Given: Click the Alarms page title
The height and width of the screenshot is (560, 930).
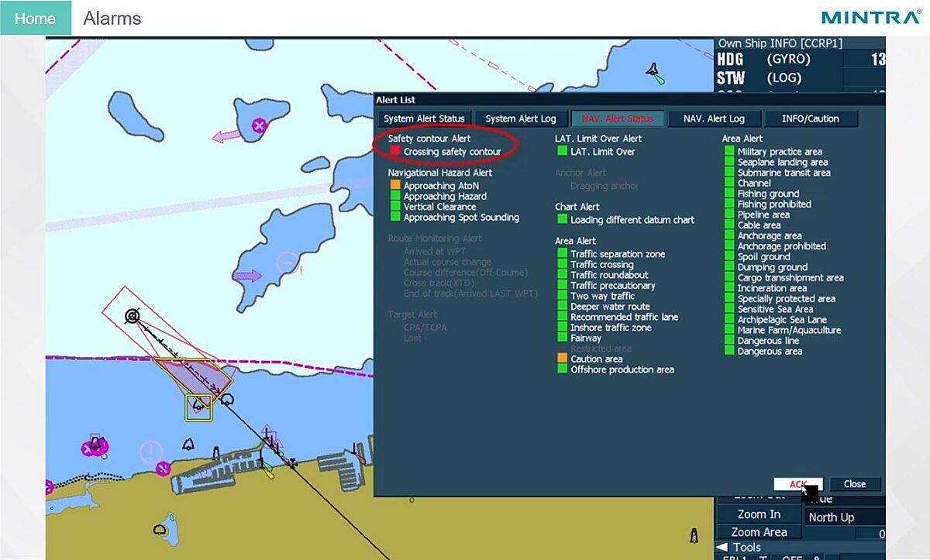Looking at the screenshot, I should [112, 19].
